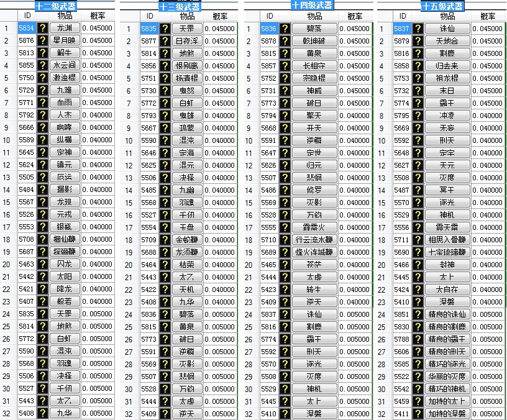The image size is (507, 420).
Task: Click the 十五级武器 table title
Action: click(442, 6)
